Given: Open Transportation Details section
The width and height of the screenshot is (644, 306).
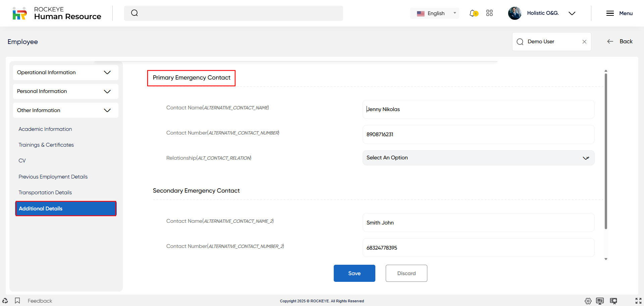Looking at the screenshot, I should (x=45, y=193).
